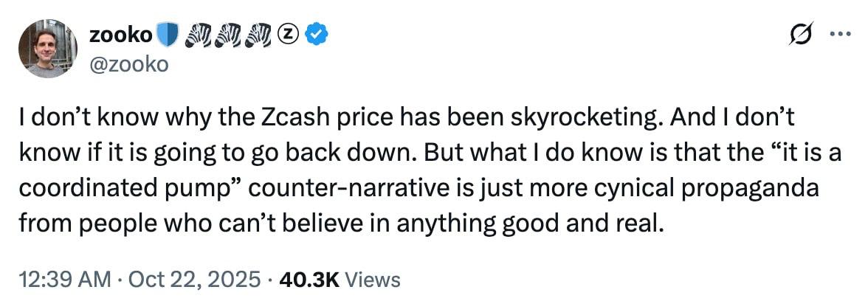Click the Views label
The width and height of the screenshot is (868, 301).
click(x=373, y=280)
